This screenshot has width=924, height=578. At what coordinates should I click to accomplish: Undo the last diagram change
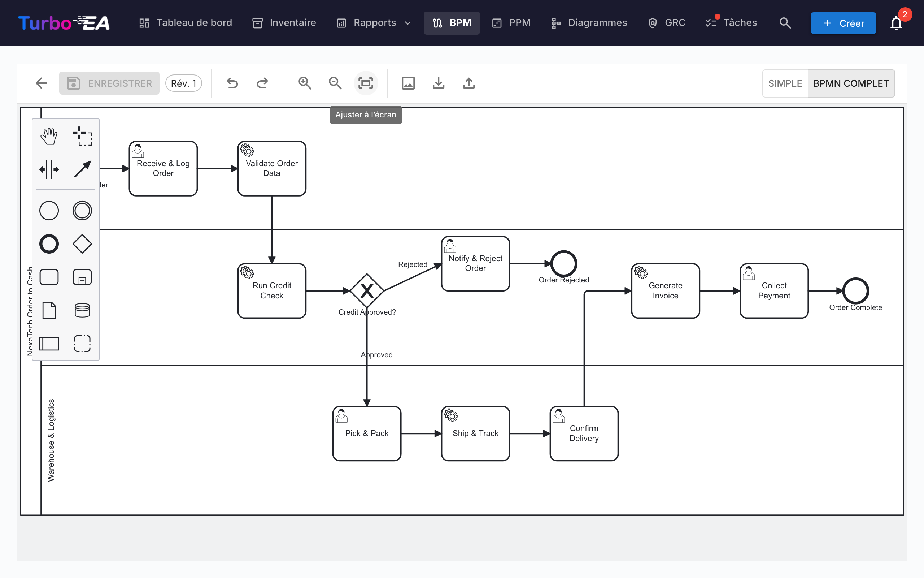(x=232, y=83)
